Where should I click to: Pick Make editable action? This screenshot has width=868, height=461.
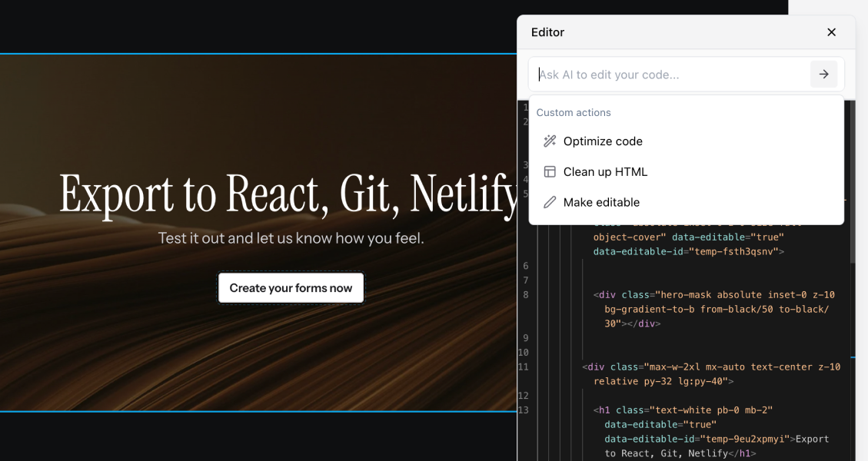[x=687, y=202]
